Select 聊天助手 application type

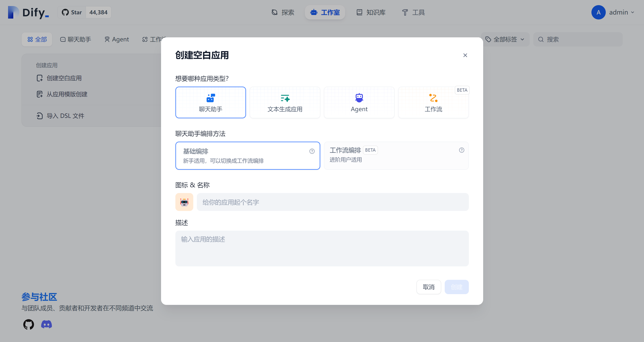point(210,102)
